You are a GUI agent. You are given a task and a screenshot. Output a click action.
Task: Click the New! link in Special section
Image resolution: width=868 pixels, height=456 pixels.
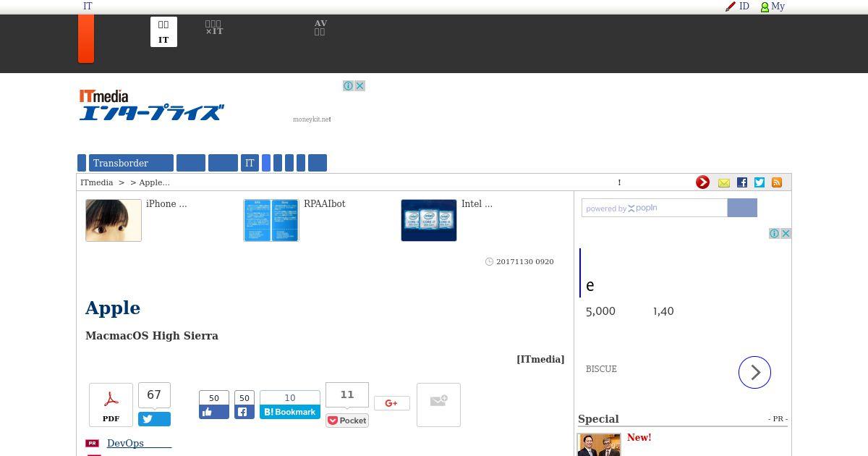click(x=639, y=437)
